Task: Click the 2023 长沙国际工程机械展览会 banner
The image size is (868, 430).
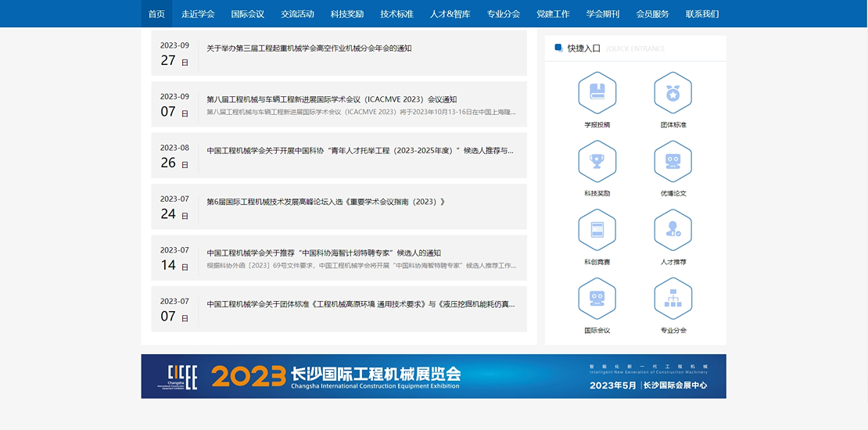Action: pyautogui.click(x=433, y=376)
